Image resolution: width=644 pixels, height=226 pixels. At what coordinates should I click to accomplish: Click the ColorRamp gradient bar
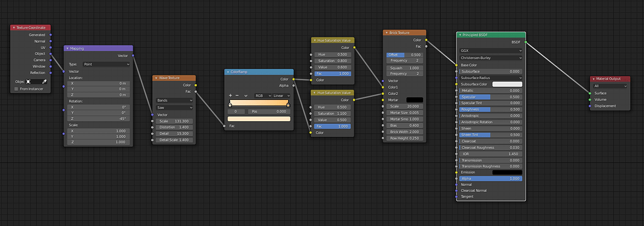(258, 102)
